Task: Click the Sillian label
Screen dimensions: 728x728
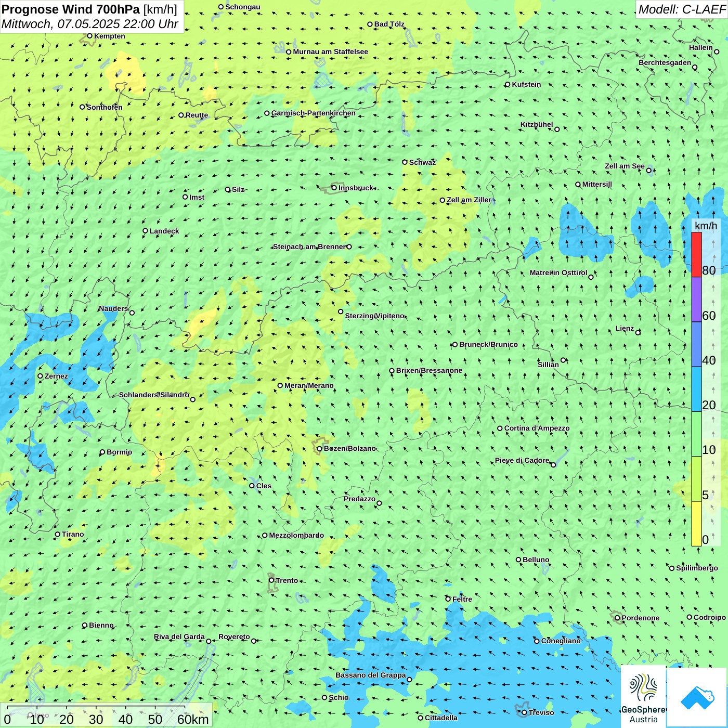Action: click(548, 365)
